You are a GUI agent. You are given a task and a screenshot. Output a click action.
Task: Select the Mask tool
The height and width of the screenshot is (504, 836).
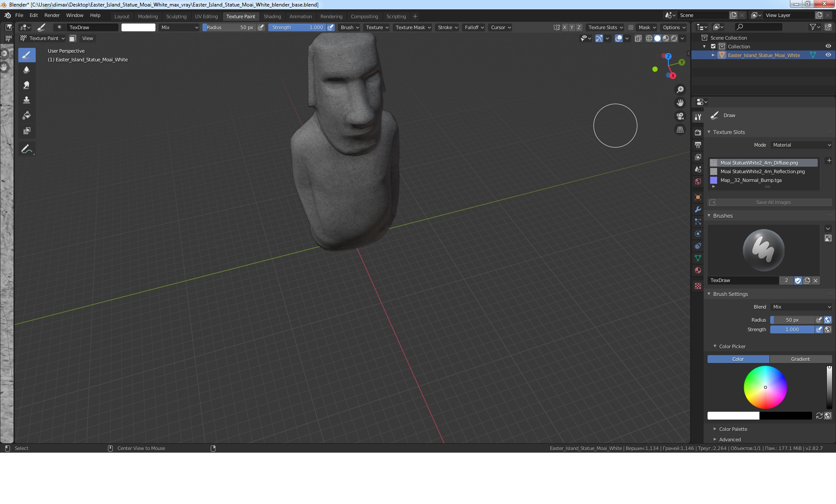click(27, 131)
